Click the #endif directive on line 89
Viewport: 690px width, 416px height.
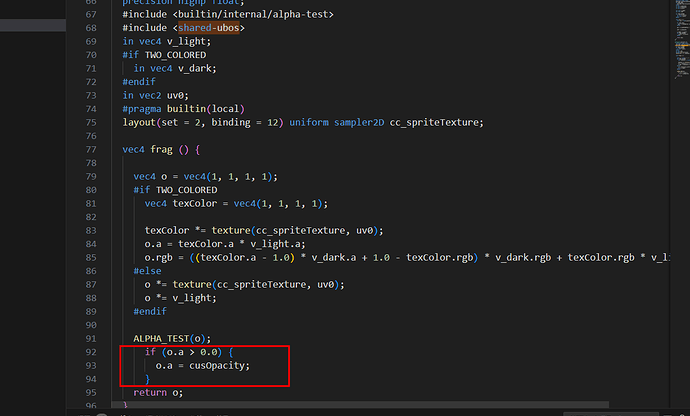tap(150, 312)
